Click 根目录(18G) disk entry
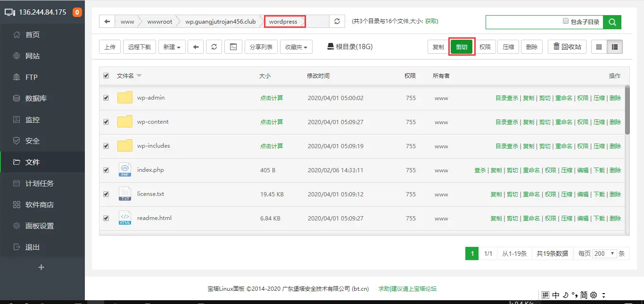Viewport: 644px width, 304px height. coord(350,47)
